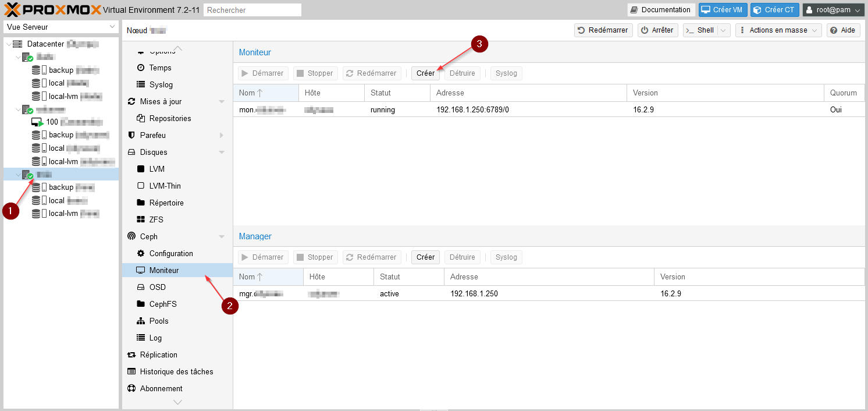The width and height of the screenshot is (868, 411).
Task: Collapse the Ceph menu section
Action: (221, 237)
